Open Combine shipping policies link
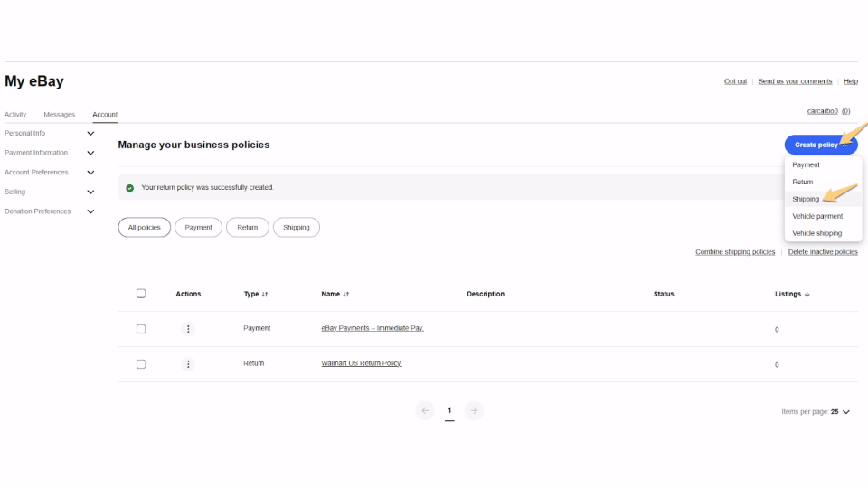Screen dimensions: 868x488 [735, 252]
